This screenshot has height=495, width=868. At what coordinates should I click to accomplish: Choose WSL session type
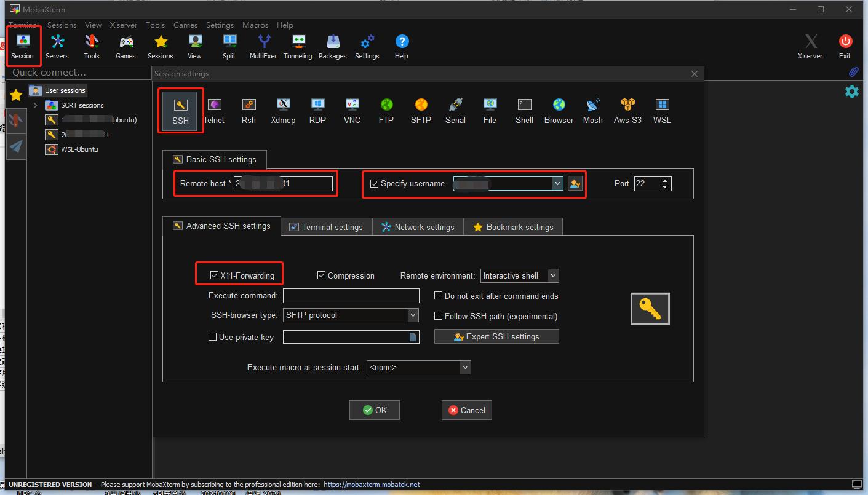click(x=662, y=111)
